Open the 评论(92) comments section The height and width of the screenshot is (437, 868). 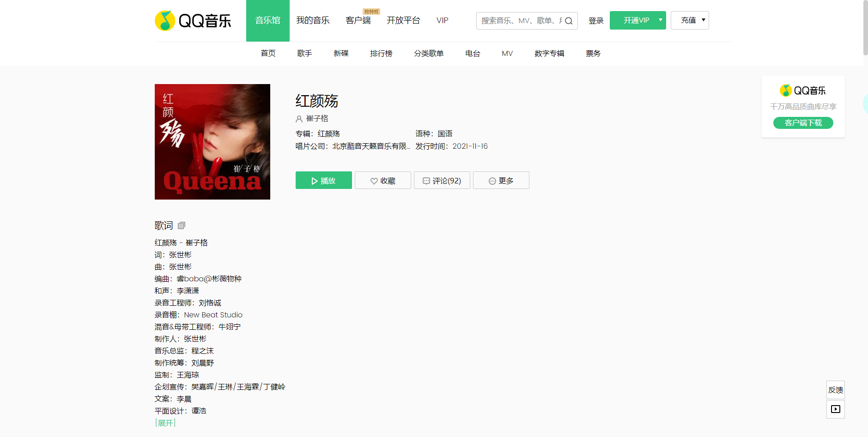point(442,181)
